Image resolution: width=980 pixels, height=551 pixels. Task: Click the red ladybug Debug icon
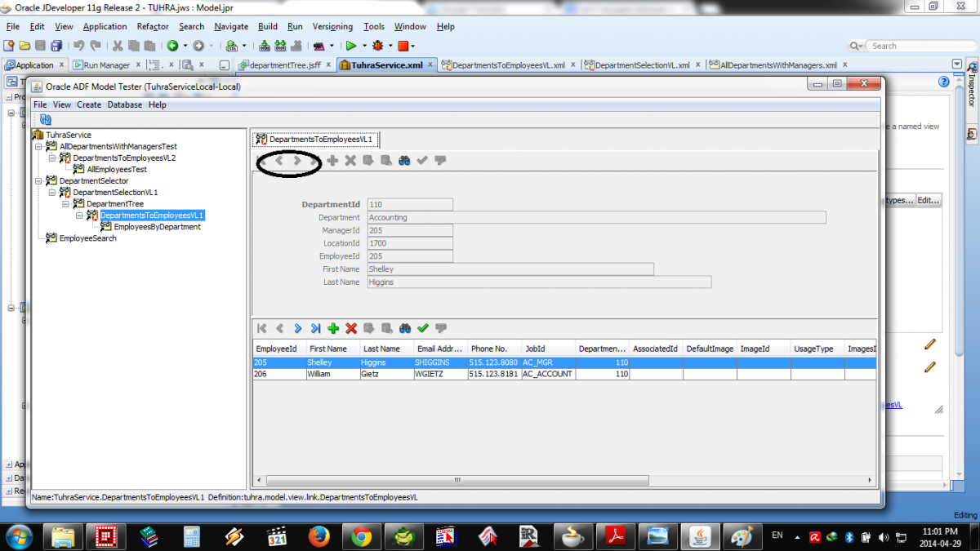(x=377, y=46)
